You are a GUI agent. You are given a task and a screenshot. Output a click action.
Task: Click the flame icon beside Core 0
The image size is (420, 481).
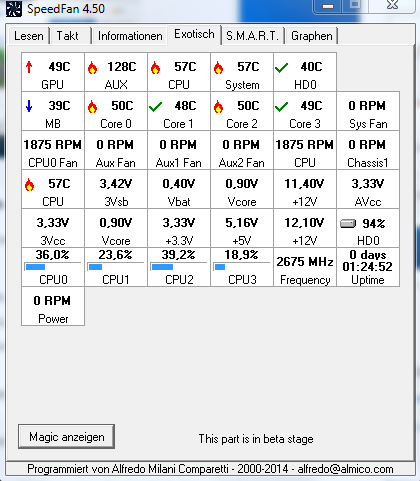click(92, 107)
